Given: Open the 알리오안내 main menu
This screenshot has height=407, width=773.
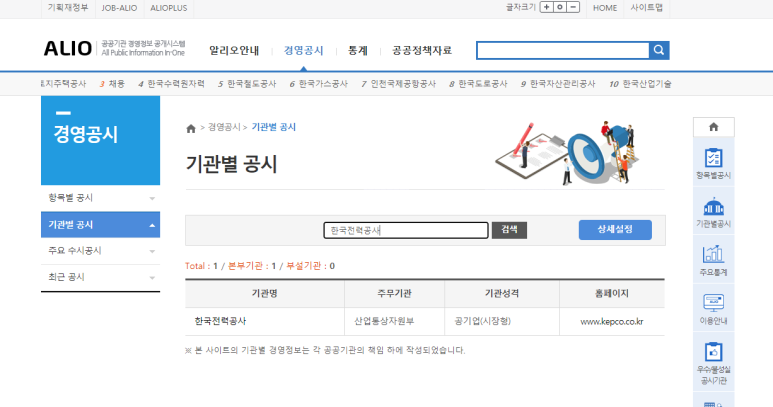Looking at the screenshot, I should click(234, 50).
